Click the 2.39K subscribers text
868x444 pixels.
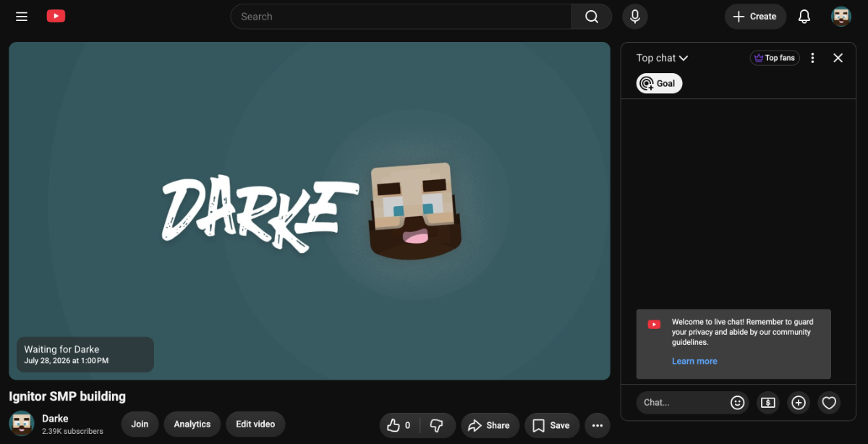click(72, 431)
